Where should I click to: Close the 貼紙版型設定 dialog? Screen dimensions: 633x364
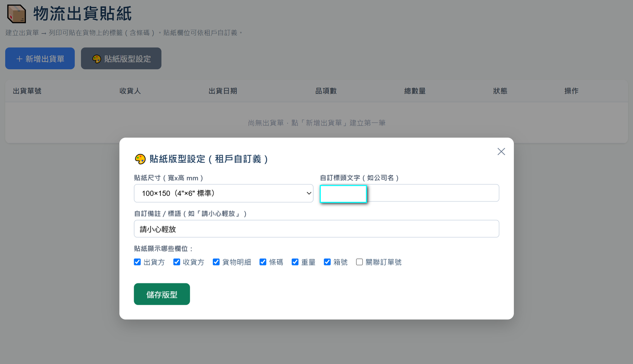501,152
